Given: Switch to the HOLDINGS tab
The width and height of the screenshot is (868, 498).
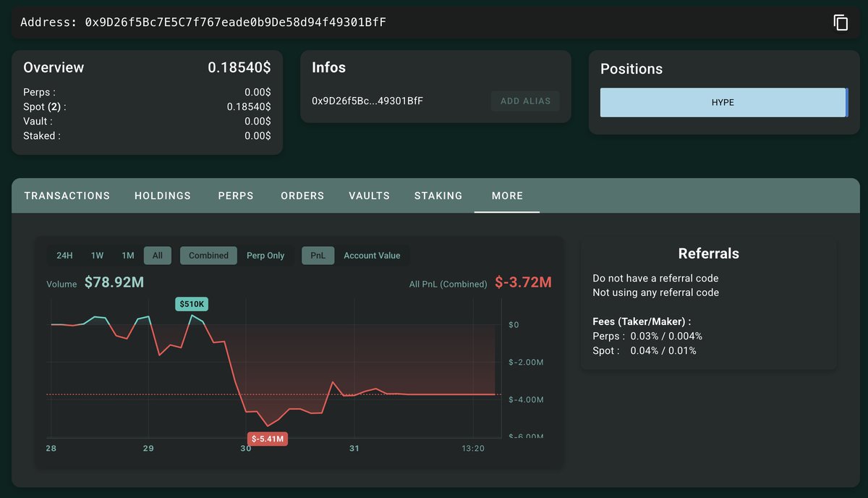Looking at the screenshot, I should coord(163,195).
